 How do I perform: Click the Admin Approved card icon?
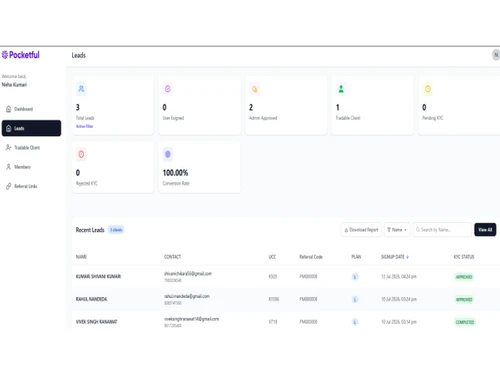point(254,89)
